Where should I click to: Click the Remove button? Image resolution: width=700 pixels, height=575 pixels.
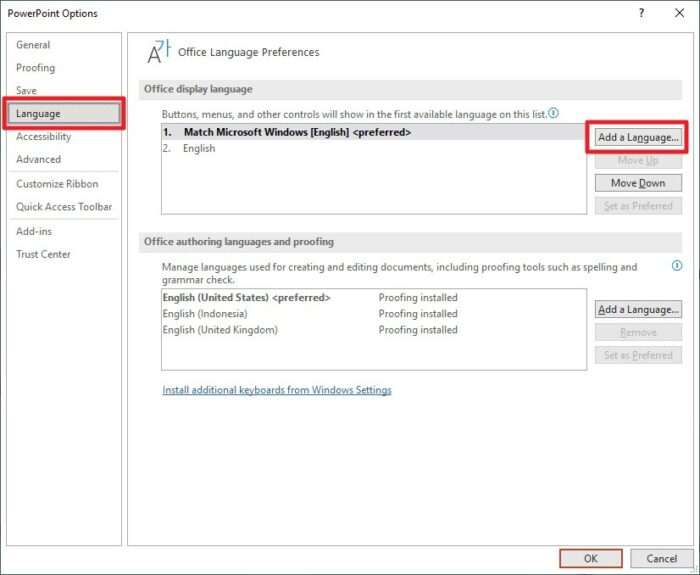click(x=638, y=332)
